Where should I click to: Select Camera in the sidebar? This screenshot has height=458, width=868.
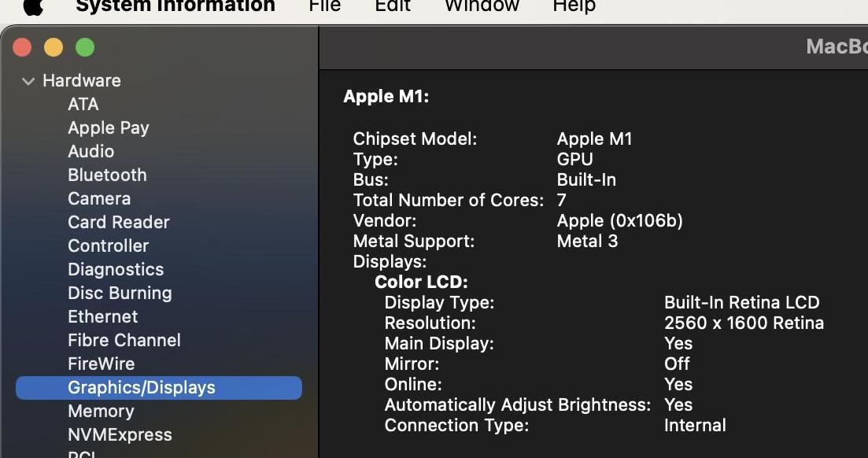pyautogui.click(x=99, y=198)
